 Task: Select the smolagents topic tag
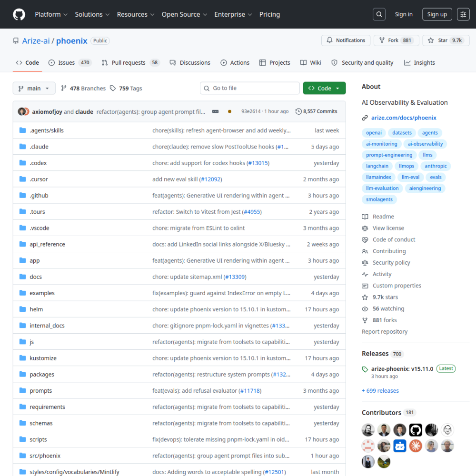379,199
